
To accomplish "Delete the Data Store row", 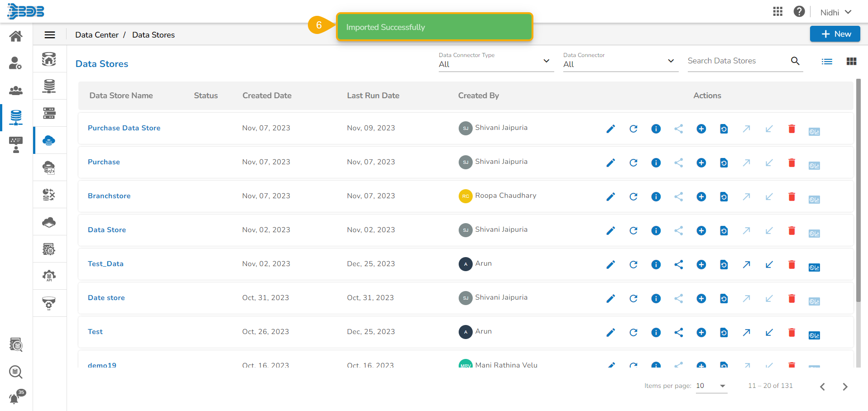I will pyautogui.click(x=791, y=231).
